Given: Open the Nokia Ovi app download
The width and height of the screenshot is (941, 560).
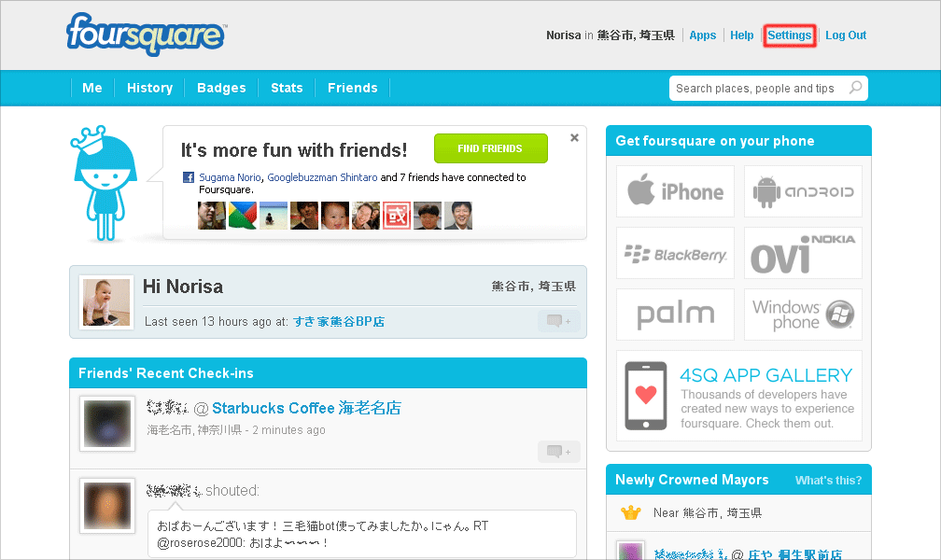Looking at the screenshot, I should 803,253.
